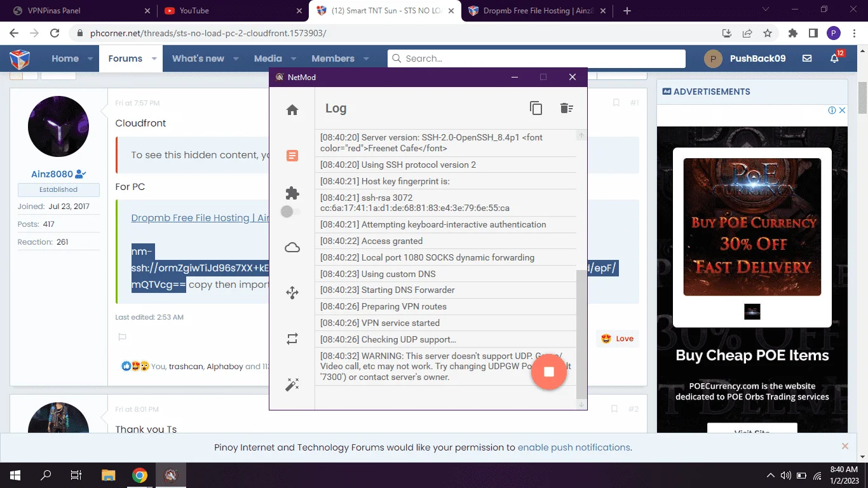Open Ainz8080 avatar image
The width and height of the screenshot is (868, 488).
click(58, 126)
